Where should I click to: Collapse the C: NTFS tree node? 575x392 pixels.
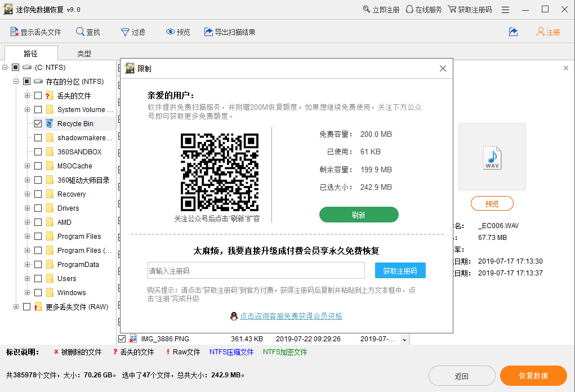[x=5, y=67]
